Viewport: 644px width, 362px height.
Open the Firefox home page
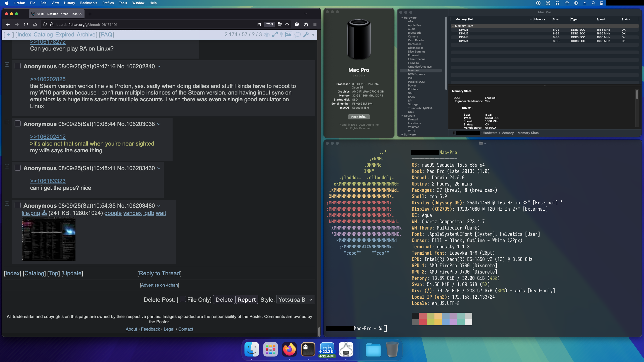coord(35,24)
